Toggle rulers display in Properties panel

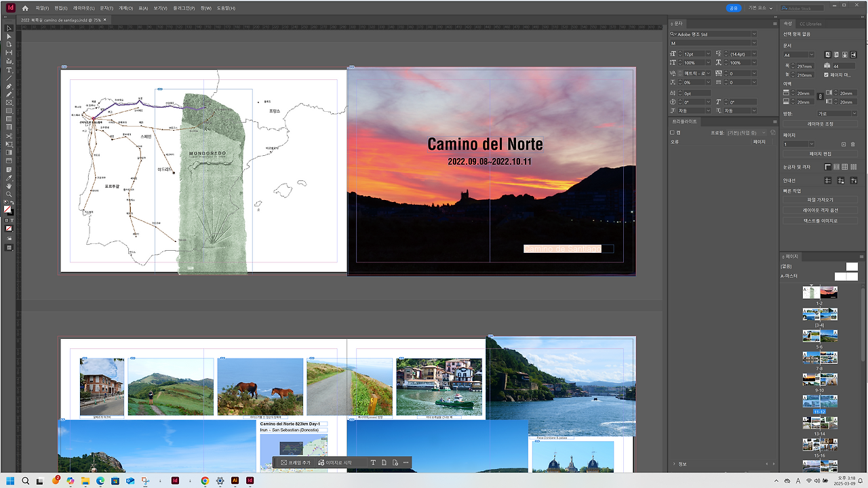[x=828, y=167]
